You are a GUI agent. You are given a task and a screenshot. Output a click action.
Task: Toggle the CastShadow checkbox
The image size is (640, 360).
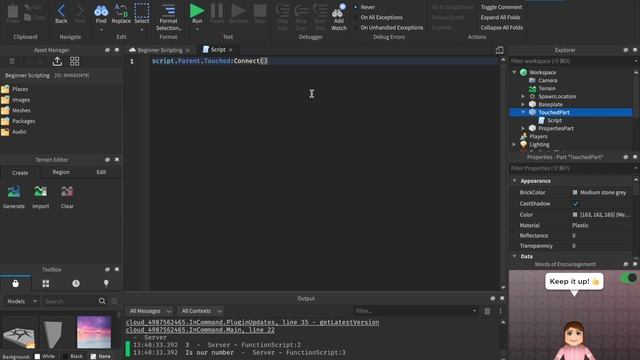click(x=576, y=203)
